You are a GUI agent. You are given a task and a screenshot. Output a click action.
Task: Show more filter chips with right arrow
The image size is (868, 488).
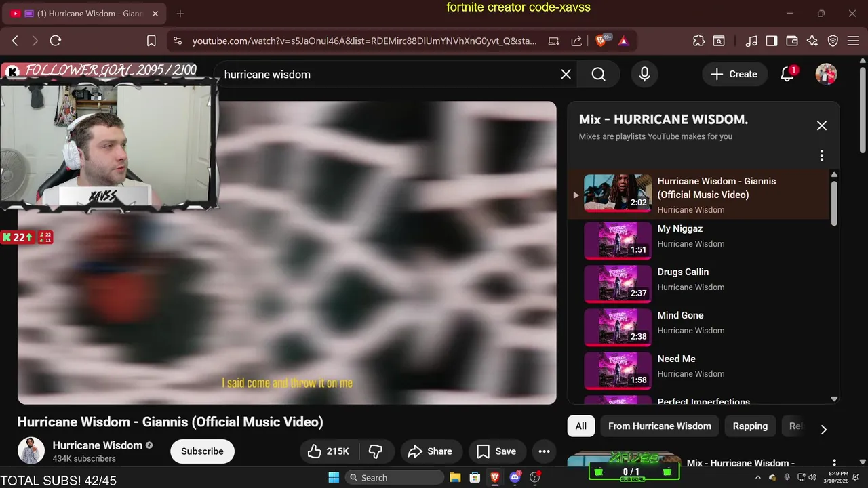824,429
